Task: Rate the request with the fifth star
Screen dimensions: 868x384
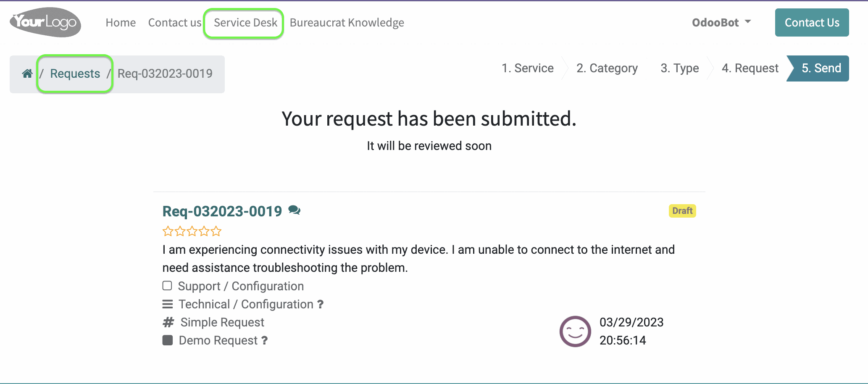Action: click(216, 231)
